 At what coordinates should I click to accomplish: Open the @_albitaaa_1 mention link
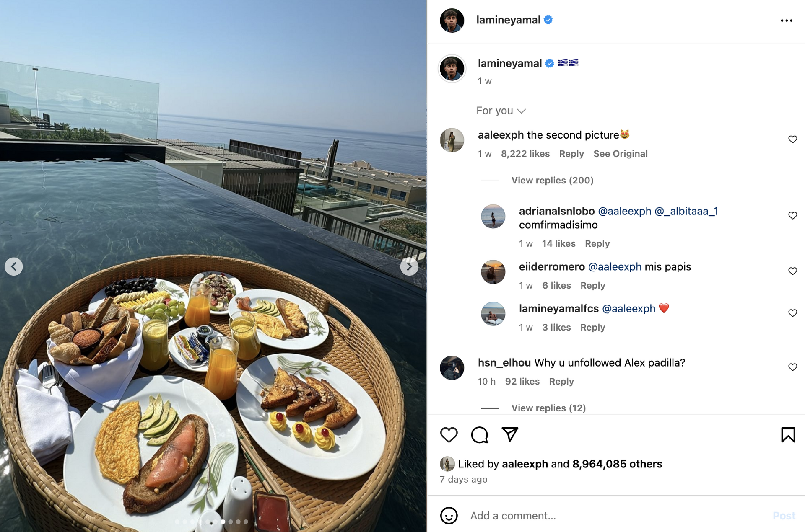point(686,211)
